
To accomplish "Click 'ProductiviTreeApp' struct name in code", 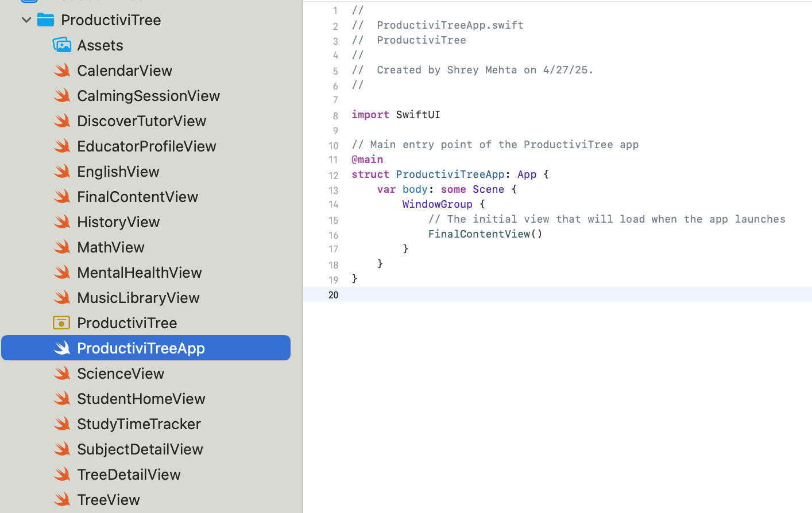I will click(450, 174).
